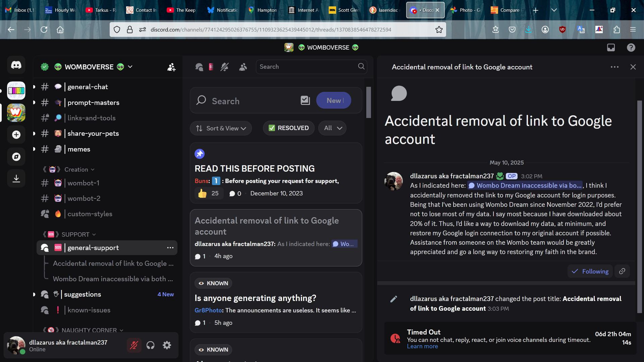Toggle Following on this thread
Image resolution: width=644 pixels, height=362 pixels.
click(590, 271)
